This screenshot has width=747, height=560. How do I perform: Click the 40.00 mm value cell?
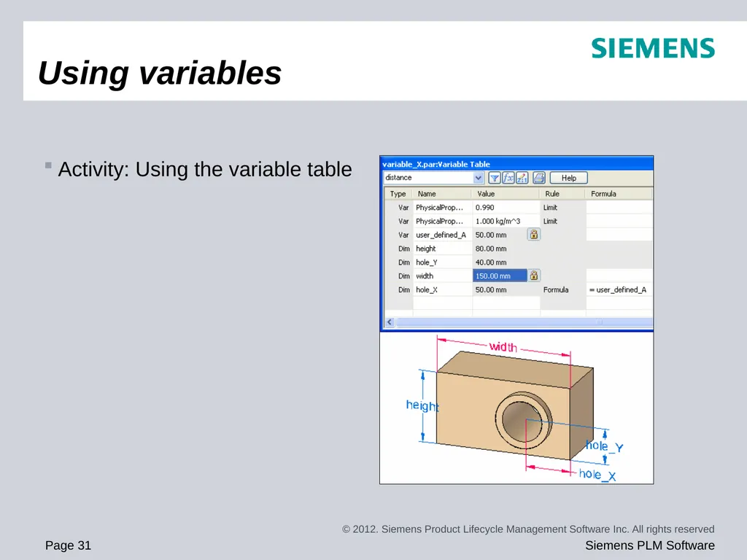click(506, 262)
